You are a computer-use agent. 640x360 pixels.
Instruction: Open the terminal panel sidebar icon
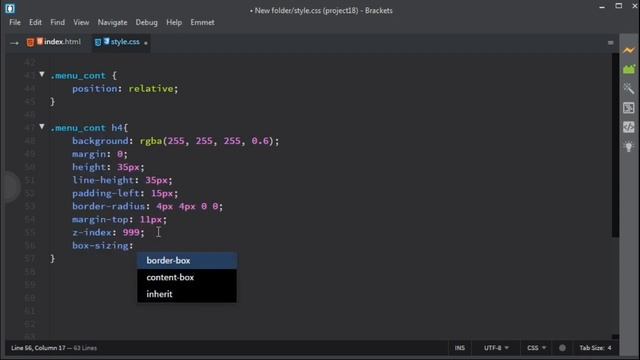pos(629,108)
